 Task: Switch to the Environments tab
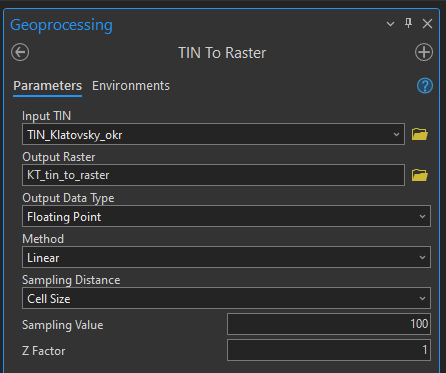[131, 86]
